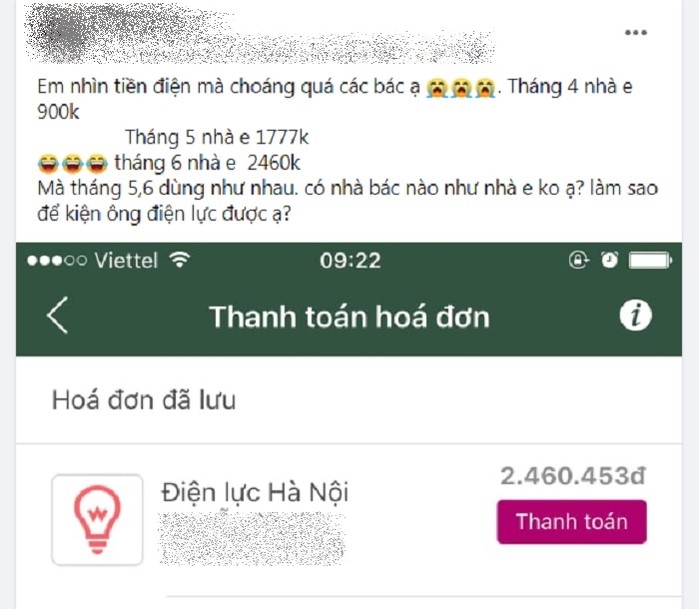
Task: Click the blurred customer code under Điện lực
Action: point(252,539)
